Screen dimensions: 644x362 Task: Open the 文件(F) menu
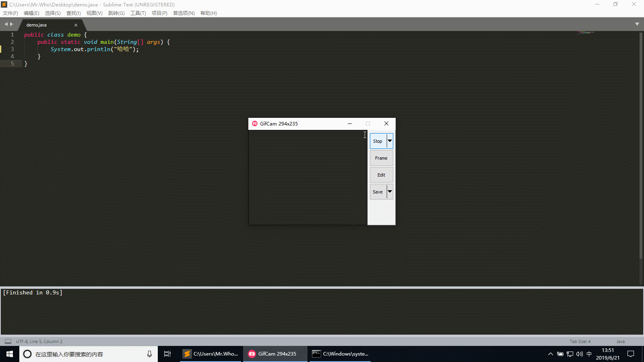10,13
